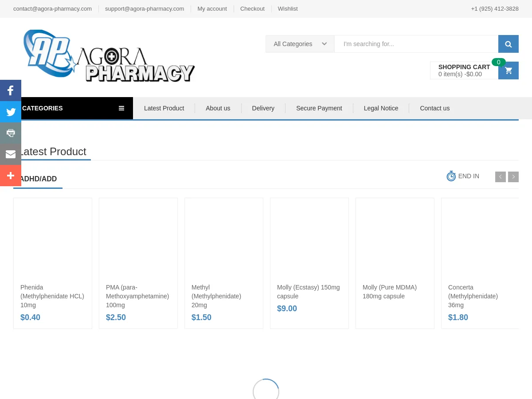The height and width of the screenshot is (399, 532).
Task: Go back in carousel with previous arrow
Action: 500,176
